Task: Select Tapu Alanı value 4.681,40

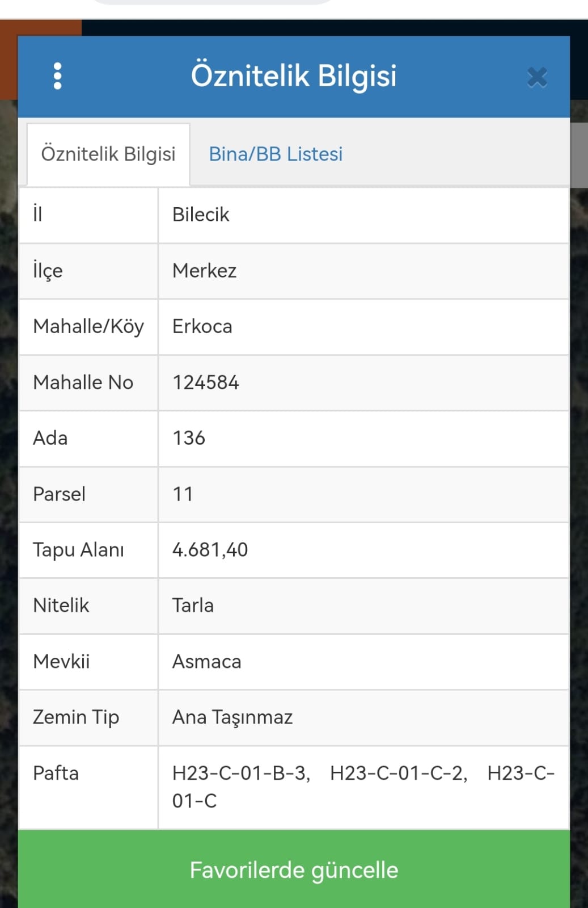Action: click(x=210, y=549)
